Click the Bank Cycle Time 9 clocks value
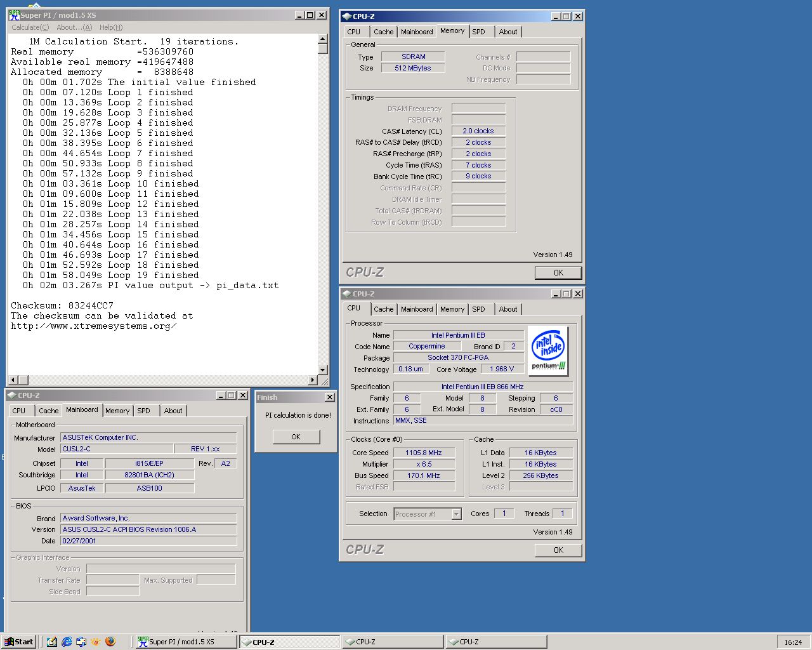Viewport: 812px width, 650px height. click(x=478, y=176)
